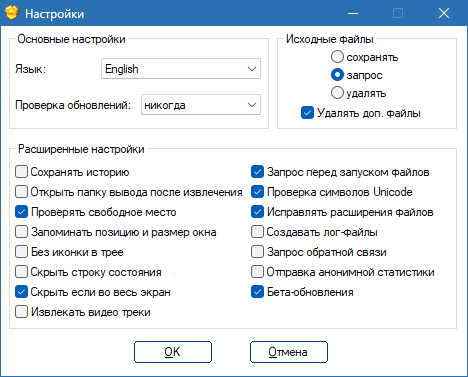Check Запрос обратной связи
This screenshot has width=468, height=377.
click(x=257, y=252)
